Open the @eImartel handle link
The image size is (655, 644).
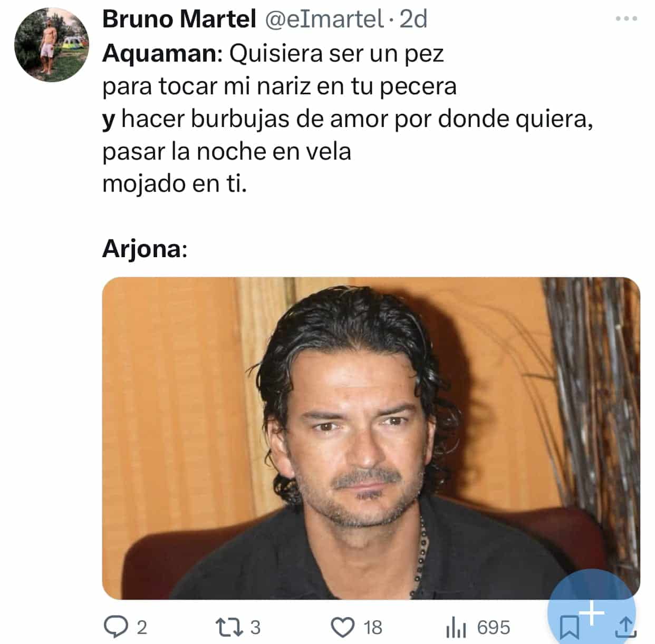pyautogui.click(x=323, y=19)
